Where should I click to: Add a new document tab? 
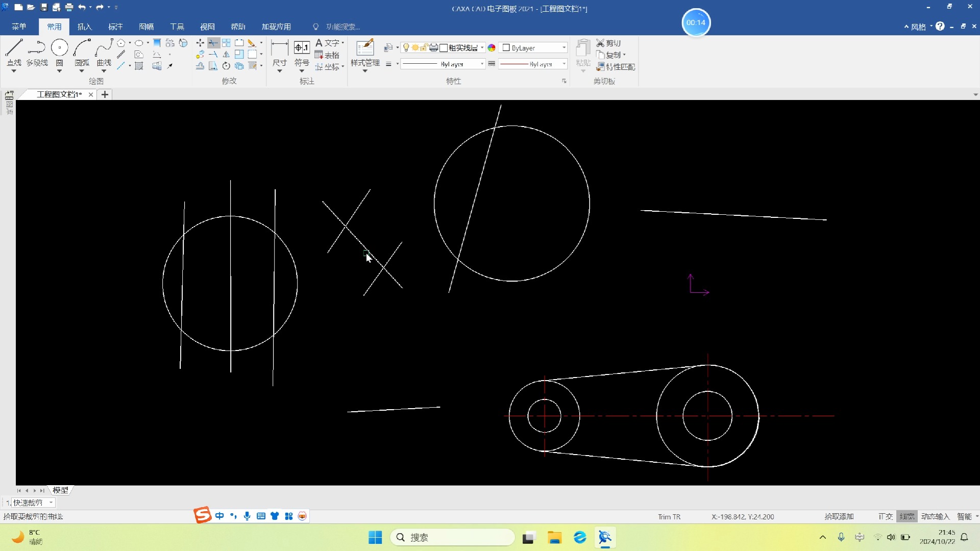(x=105, y=94)
